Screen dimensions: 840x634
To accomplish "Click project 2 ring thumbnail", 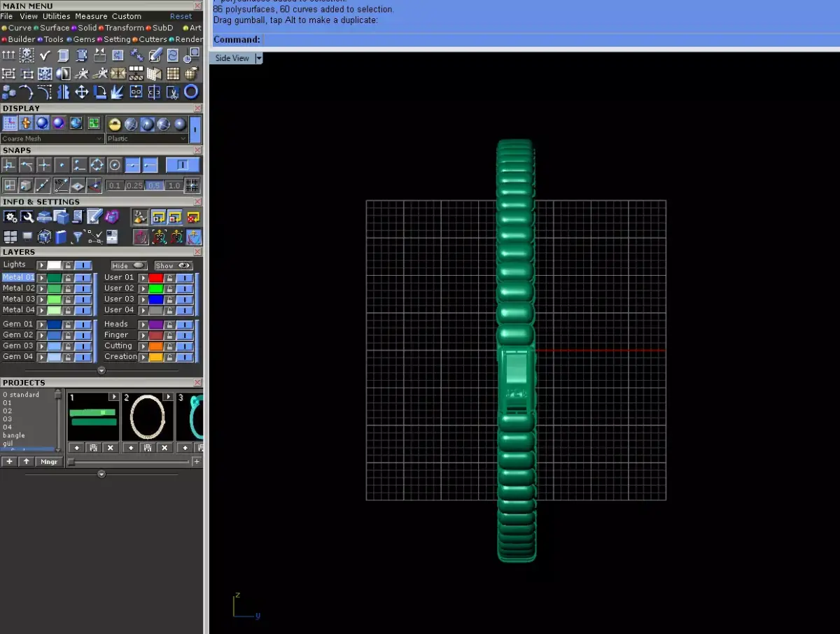I will pyautogui.click(x=148, y=418).
